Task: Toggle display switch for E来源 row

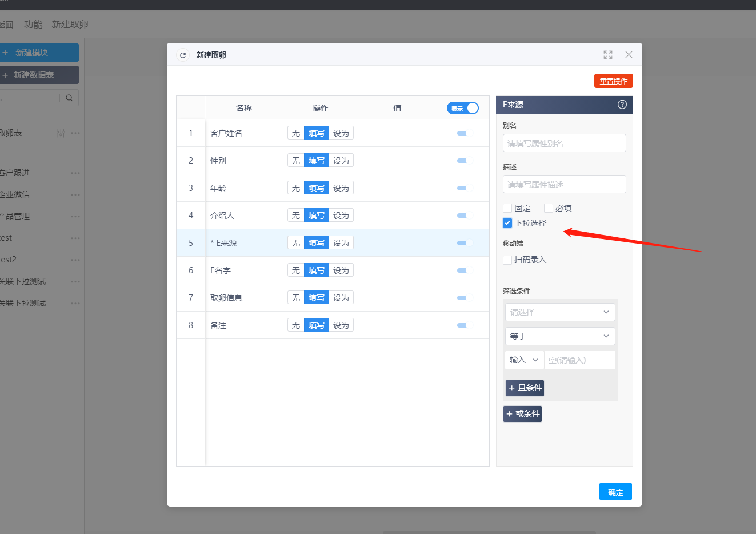Action: [x=464, y=243]
